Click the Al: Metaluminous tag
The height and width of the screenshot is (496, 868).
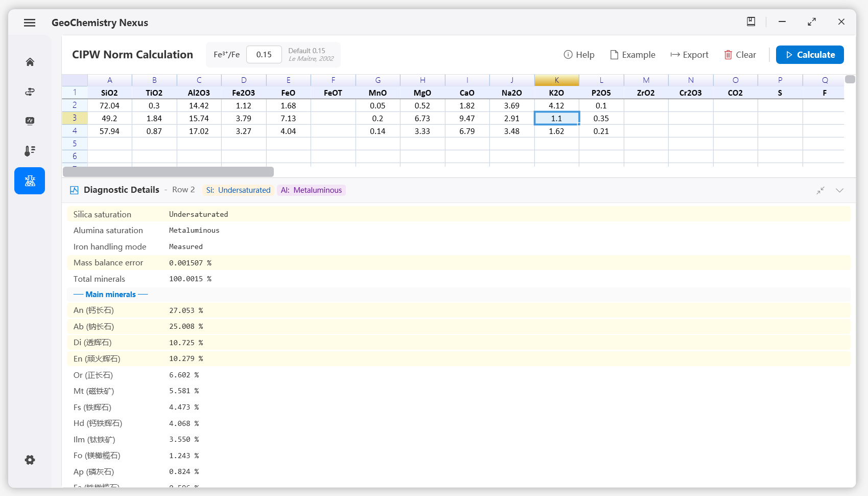pyautogui.click(x=311, y=190)
